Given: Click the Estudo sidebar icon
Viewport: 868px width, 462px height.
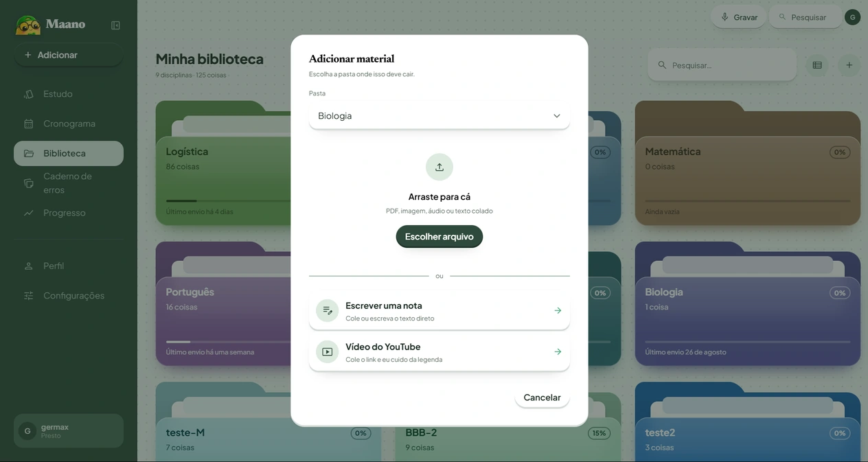Looking at the screenshot, I should pyautogui.click(x=29, y=94).
